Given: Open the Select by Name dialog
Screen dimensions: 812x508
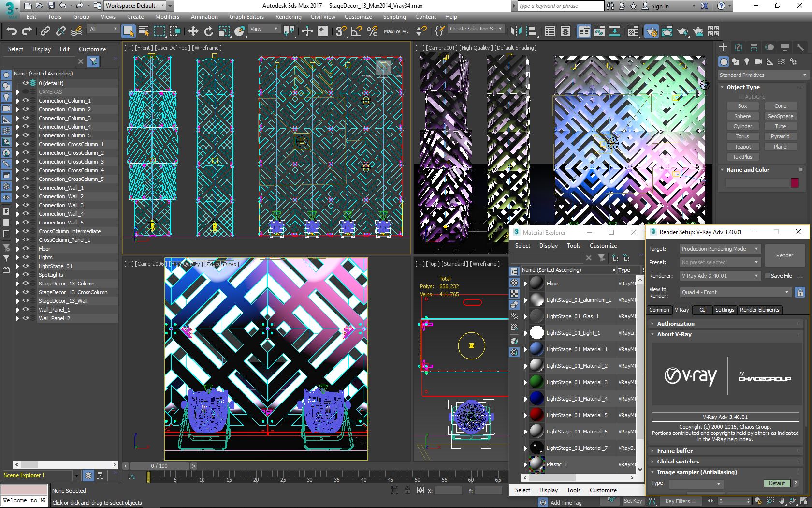Looking at the screenshot, I should click(x=144, y=31).
